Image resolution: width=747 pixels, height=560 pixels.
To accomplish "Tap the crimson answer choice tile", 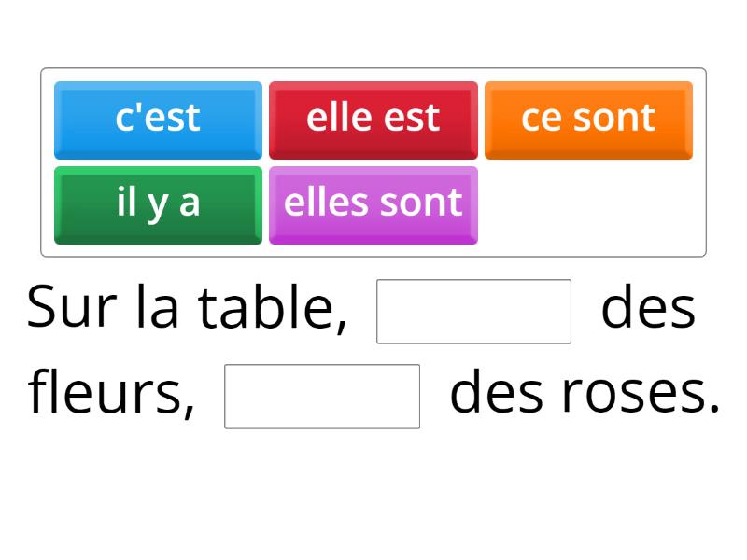I will tap(373, 118).
